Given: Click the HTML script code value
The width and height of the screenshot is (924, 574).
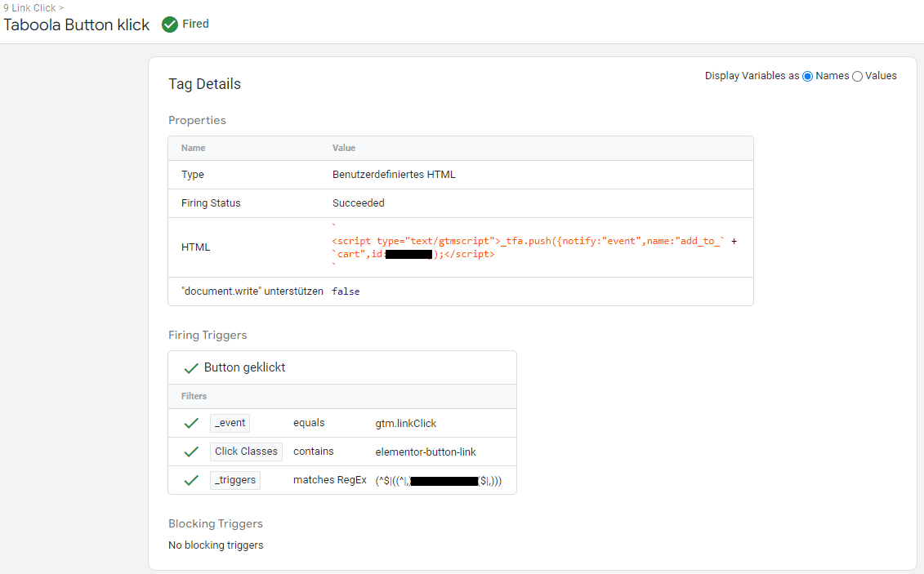Looking at the screenshot, I should (x=533, y=247).
